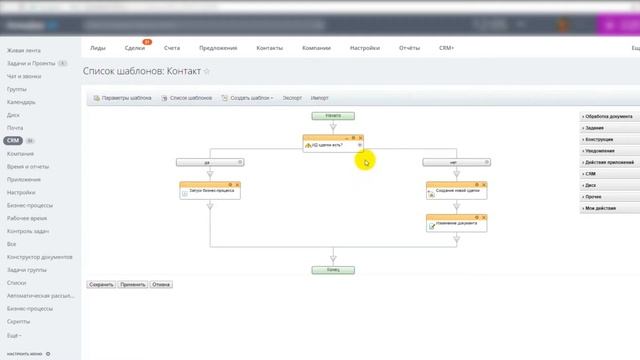Screen dimensions: 640x360
Task: Expand "Уведомления" actions group
Action: pos(610,151)
